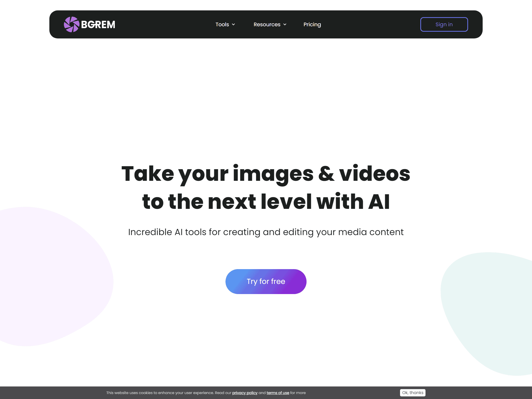Click the Sign in button

[444, 24]
